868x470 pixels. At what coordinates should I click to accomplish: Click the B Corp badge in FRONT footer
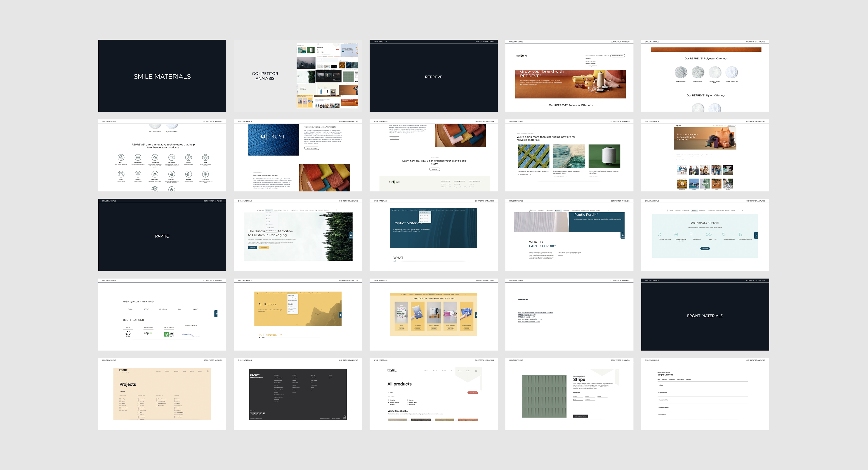[344, 417]
